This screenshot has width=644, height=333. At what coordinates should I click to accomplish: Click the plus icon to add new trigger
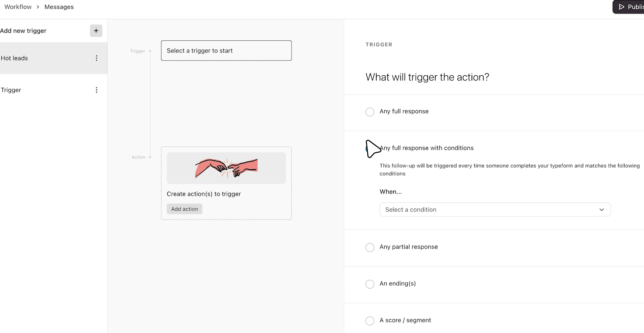96,30
